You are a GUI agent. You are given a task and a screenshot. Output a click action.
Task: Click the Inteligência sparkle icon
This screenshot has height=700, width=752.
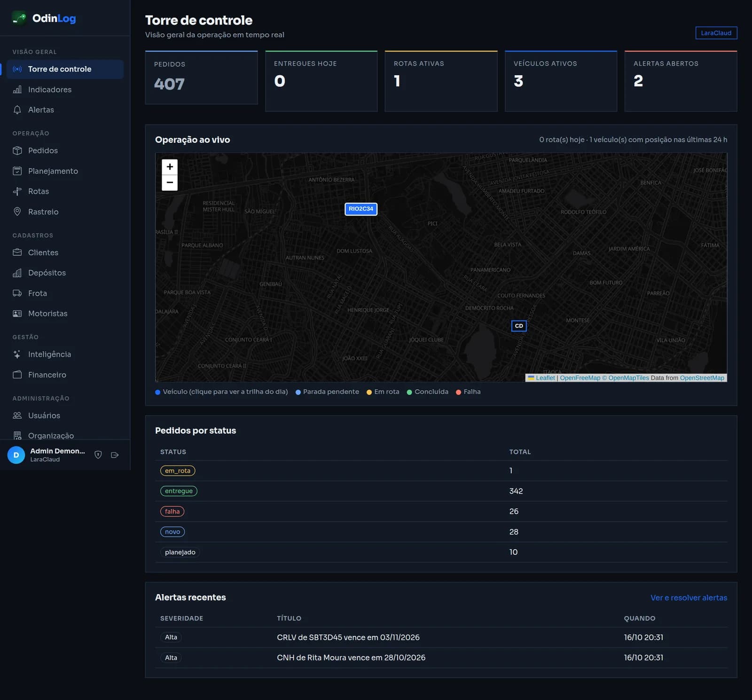[x=17, y=354]
